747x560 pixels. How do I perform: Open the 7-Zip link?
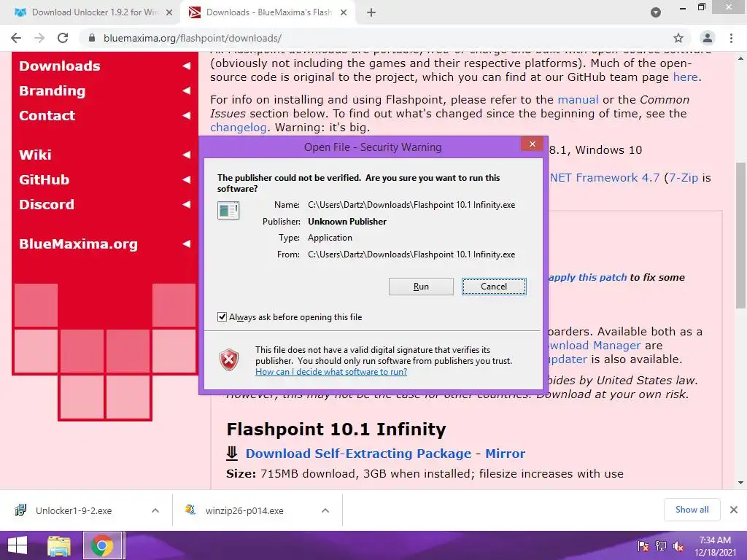[x=684, y=178]
